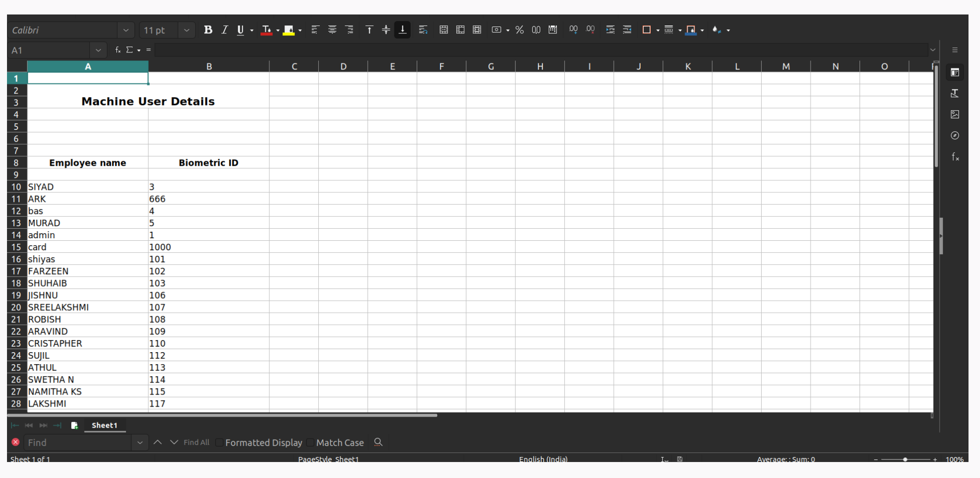Add a decimal place
Viewport: 980px width, 478px height.
573,30
